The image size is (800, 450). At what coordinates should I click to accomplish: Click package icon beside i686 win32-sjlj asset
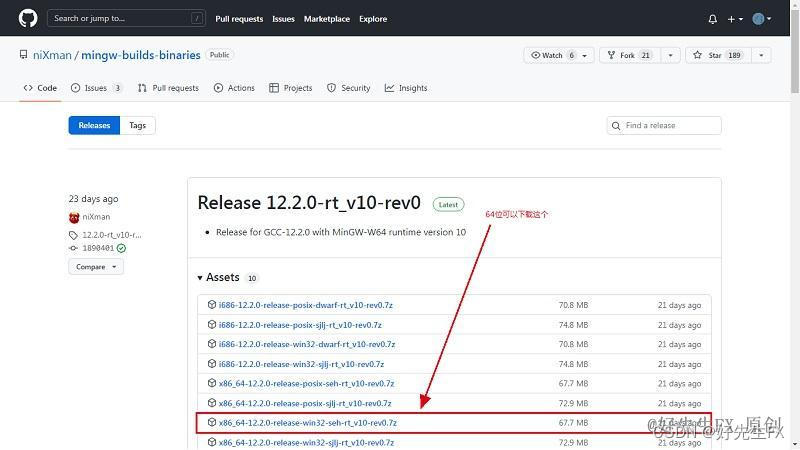[212, 364]
